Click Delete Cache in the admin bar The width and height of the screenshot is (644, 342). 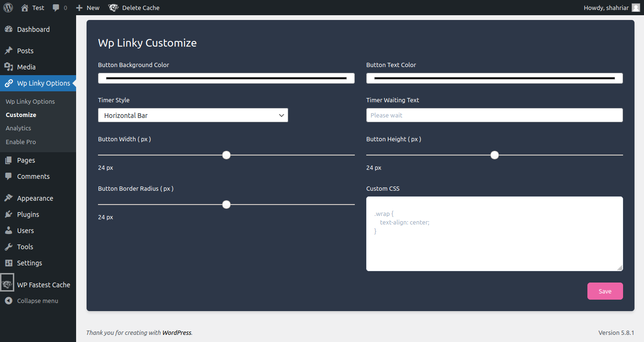pyautogui.click(x=141, y=8)
